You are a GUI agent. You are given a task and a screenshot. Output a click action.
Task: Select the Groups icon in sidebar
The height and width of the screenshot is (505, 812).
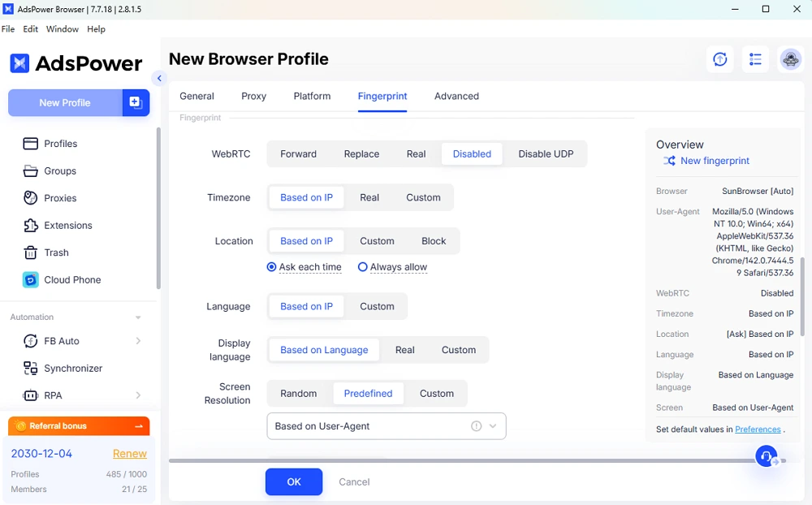tap(30, 170)
